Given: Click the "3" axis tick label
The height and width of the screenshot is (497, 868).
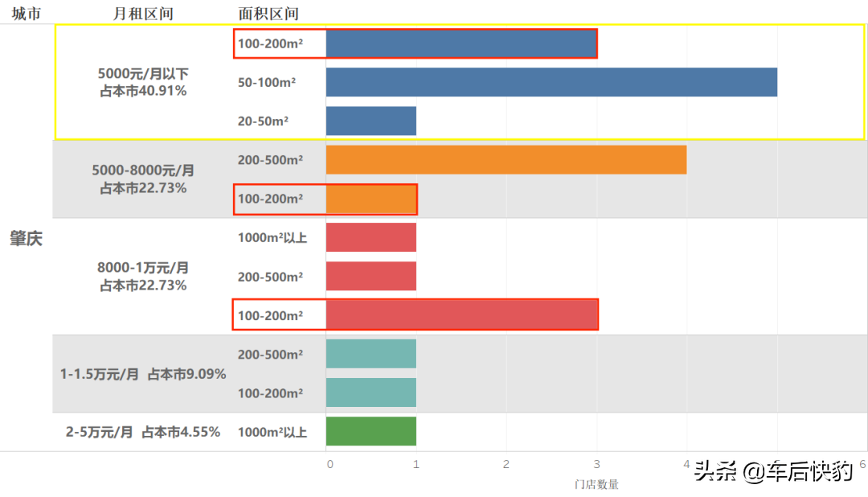Looking at the screenshot, I should [596, 464].
